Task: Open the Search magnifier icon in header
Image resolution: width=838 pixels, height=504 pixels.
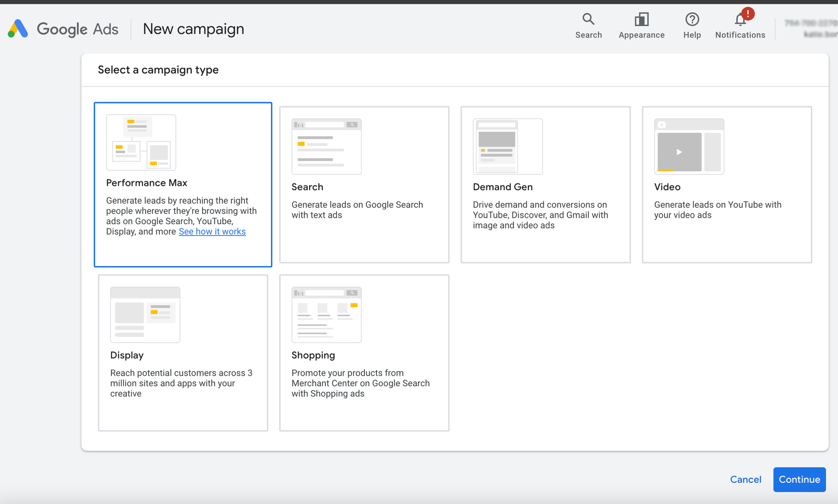Action: click(x=588, y=19)
